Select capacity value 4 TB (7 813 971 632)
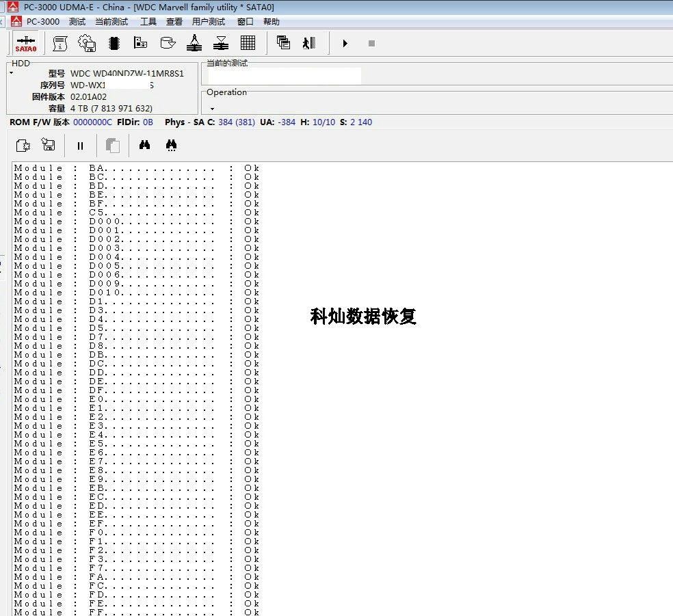 [x=111, y=109]
